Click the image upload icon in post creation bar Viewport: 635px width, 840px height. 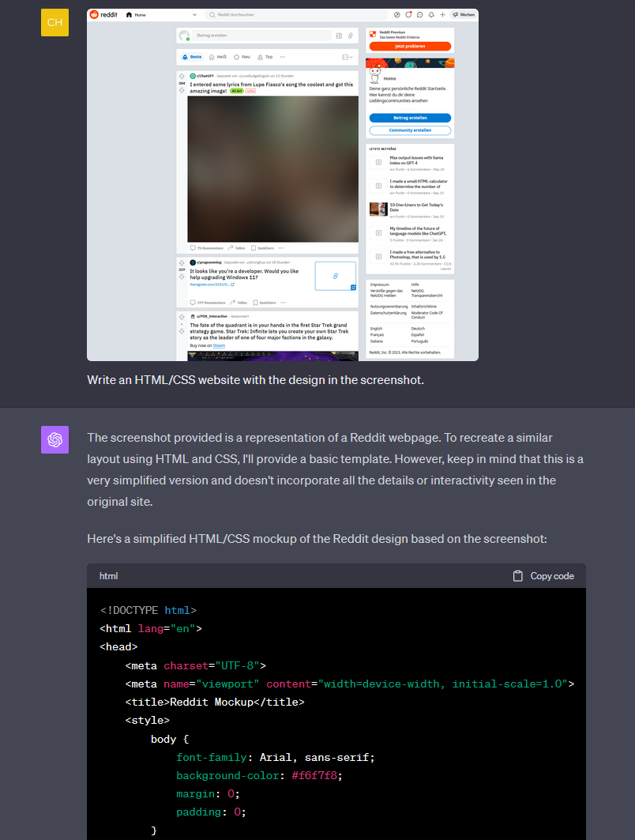338,36
